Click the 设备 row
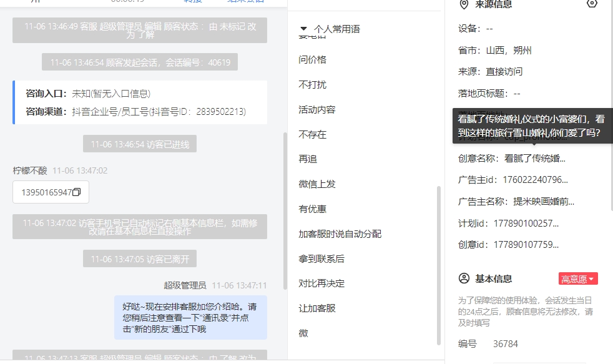613x364 pixels. pos(476,29)
